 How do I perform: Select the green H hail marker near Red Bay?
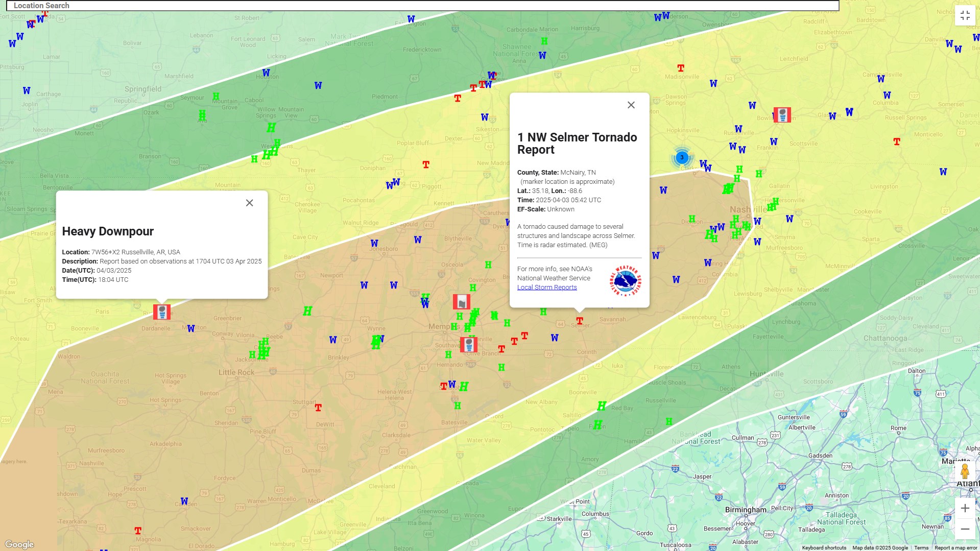click(602, 405)
